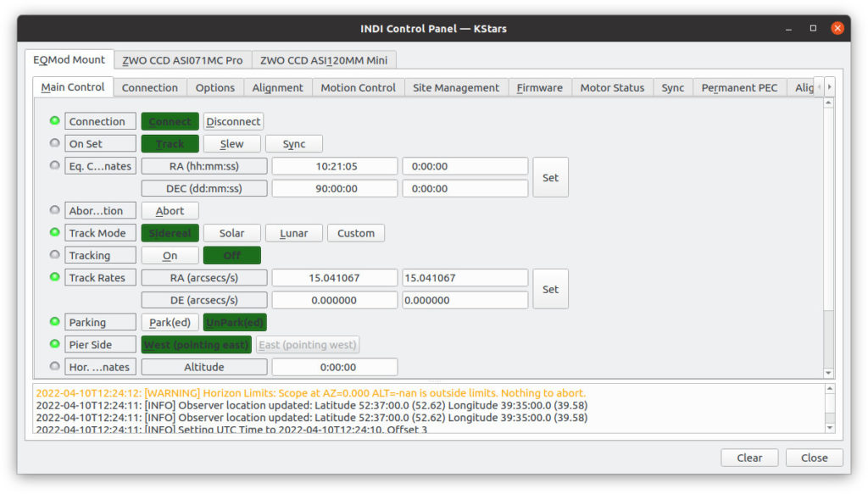
Task: Click the UnPark(ed) button
Action: pyautogui.click(x=235, y=323)
